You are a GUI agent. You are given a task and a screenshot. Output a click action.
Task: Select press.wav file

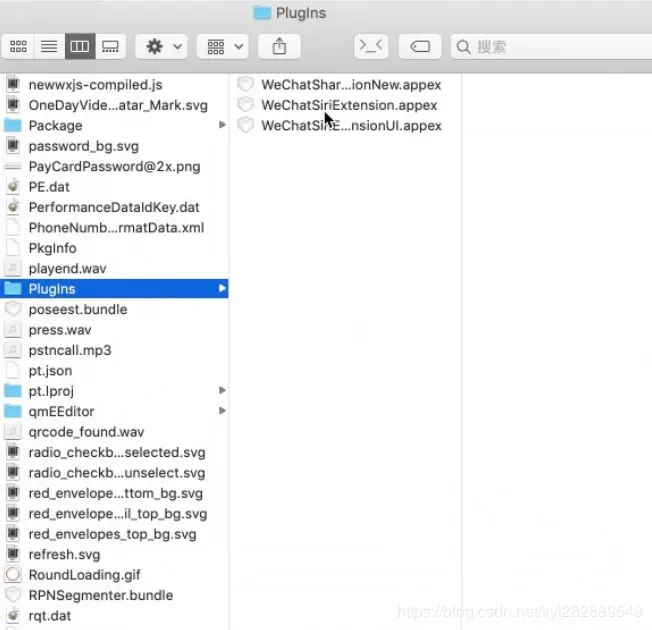114,330
